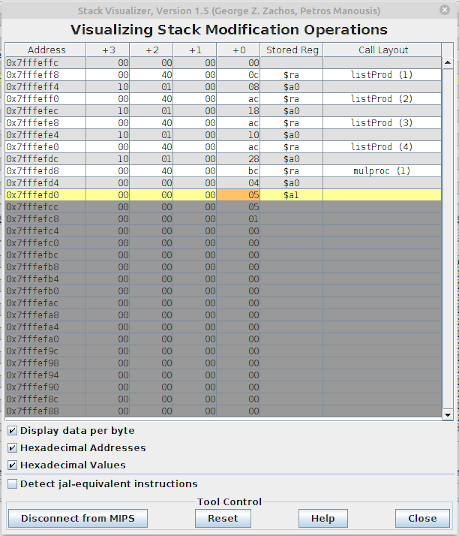Click the +3 column header
Image resolution: width=459 pixels, height=536 pixels.
[x=108, y=50]
